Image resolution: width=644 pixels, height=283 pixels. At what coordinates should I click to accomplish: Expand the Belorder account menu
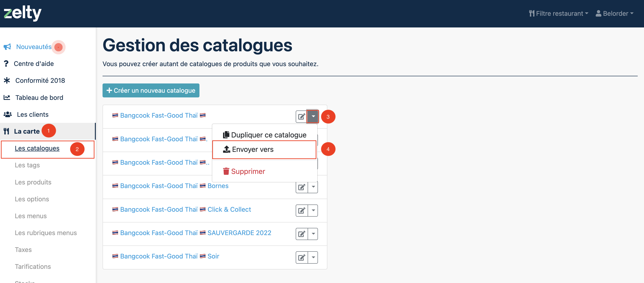(614, 13)
